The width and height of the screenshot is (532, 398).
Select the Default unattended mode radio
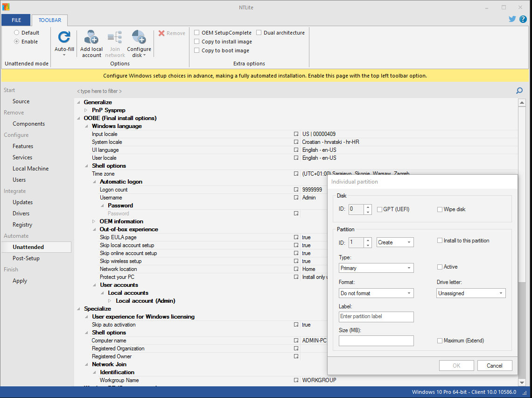pos(16,33)
